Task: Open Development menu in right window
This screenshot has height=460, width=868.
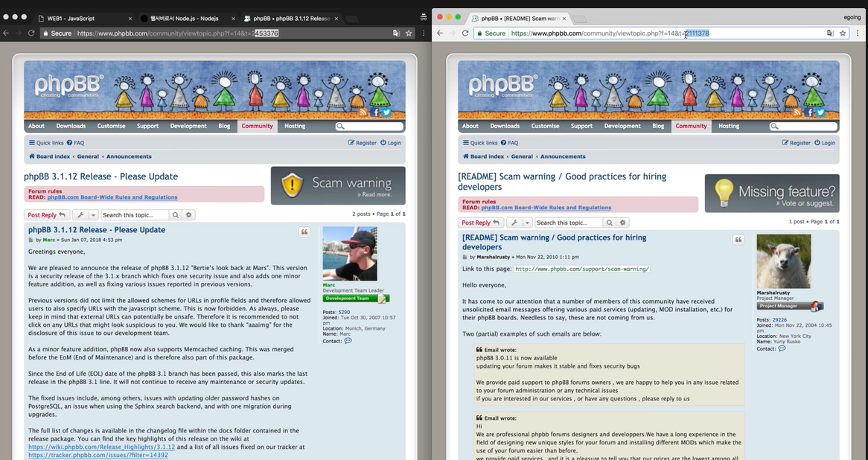Action: (622, 126)
